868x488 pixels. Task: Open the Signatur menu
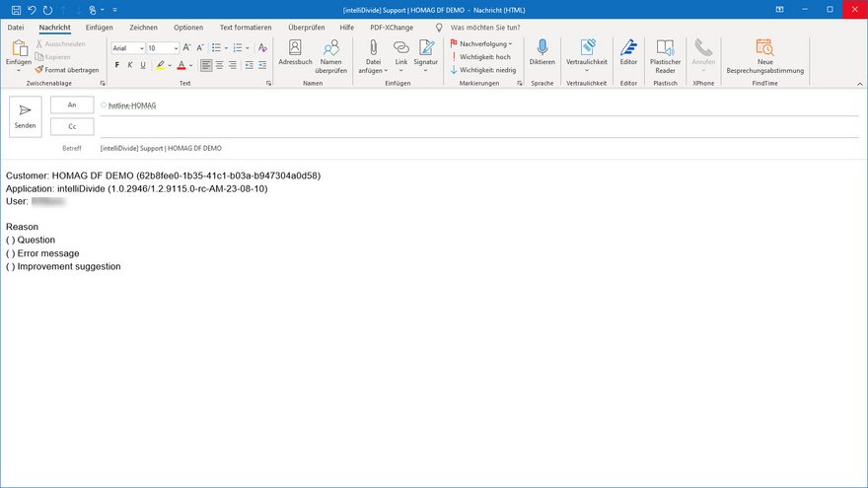tap(426, 56)
